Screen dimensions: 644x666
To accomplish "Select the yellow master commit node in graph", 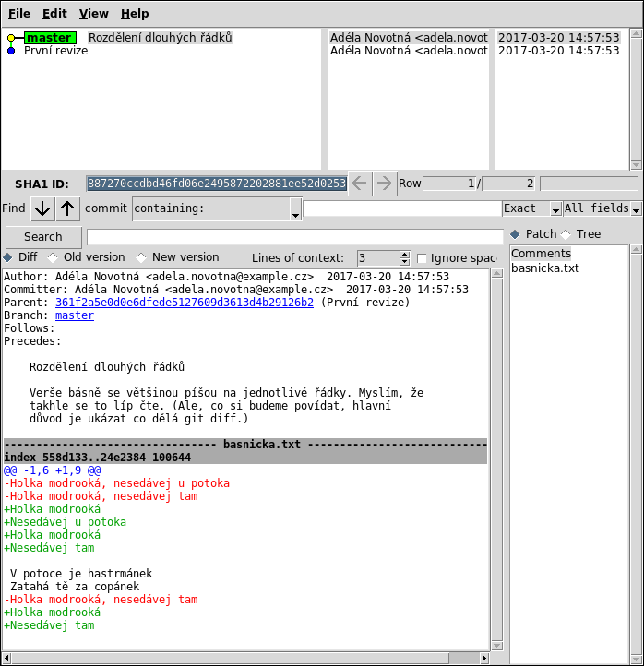I will click(x=11, y=38).
